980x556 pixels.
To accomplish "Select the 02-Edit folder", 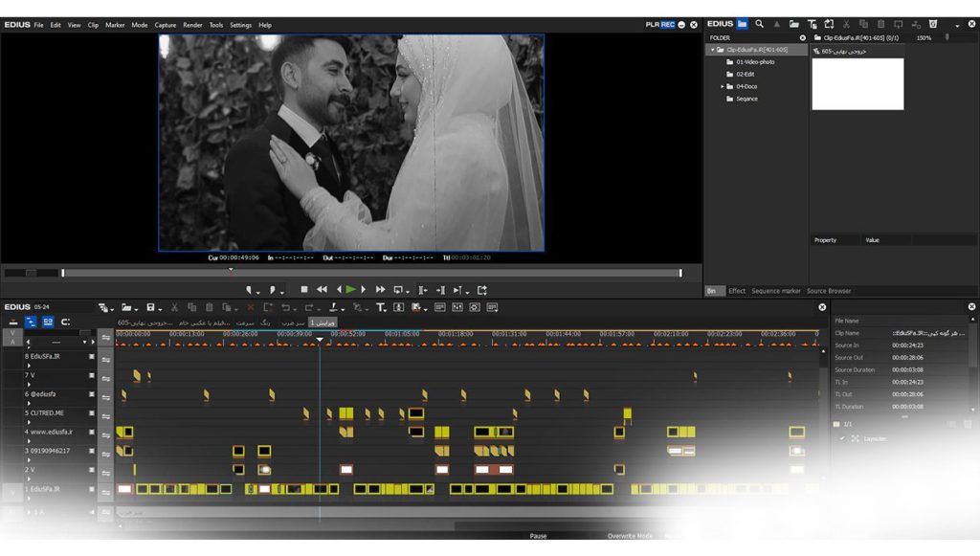I will coord(745,74).
